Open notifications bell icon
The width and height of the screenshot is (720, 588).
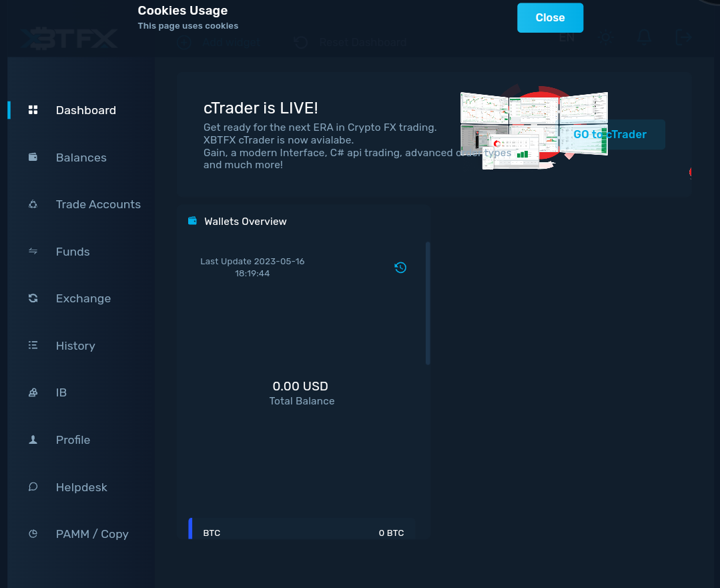coord(644,37)
